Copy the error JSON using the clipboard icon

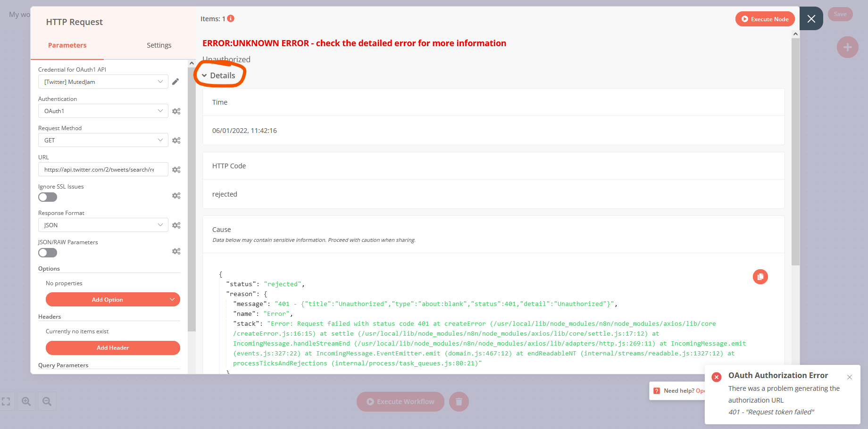760,277
